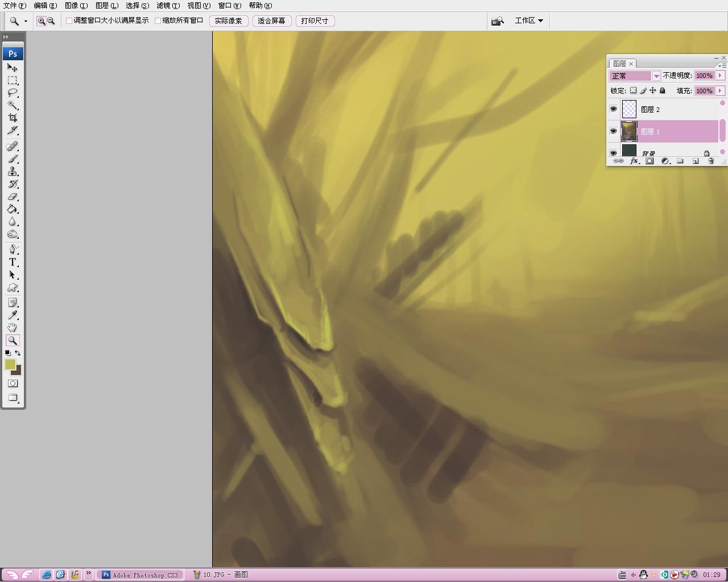This screenshot has width=728, height=582.
Task: Select the Paint Bucket tool
Action: click(13, 209)
